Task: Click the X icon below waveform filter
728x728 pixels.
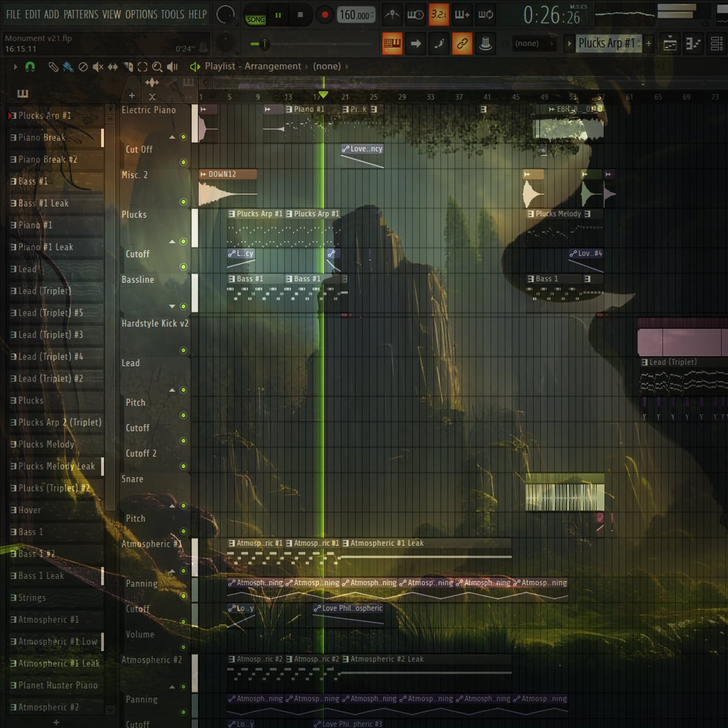Action: coord(152,96)
